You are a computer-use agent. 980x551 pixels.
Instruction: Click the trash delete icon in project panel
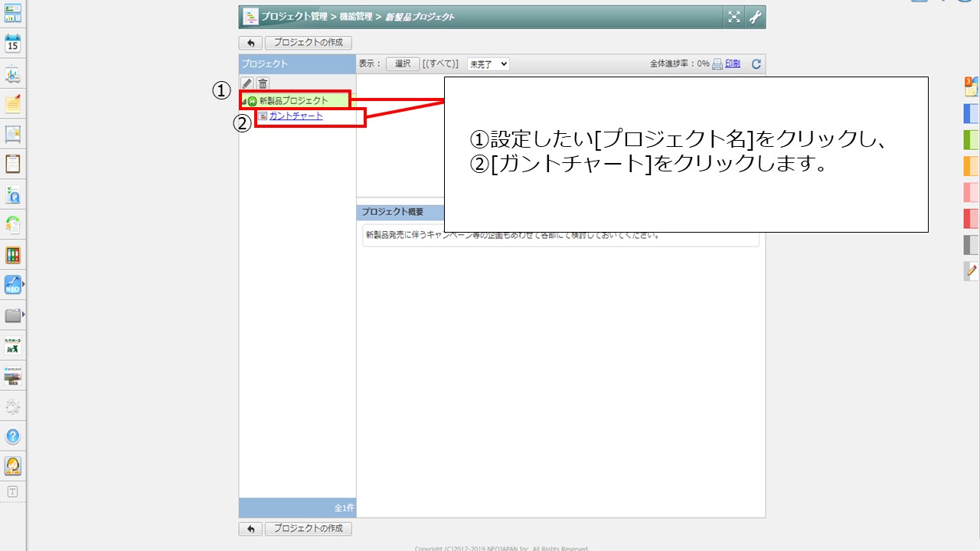click(263, 83)
